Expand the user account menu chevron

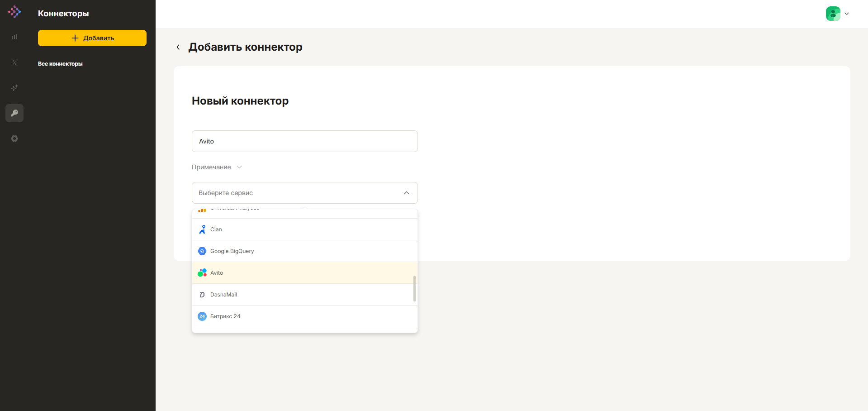pyautogui.click(x=847, y=14)
